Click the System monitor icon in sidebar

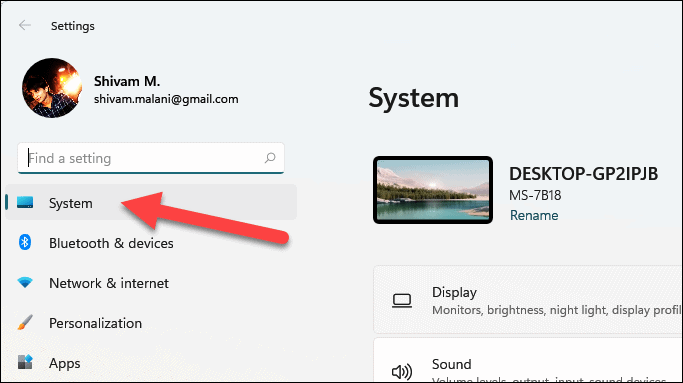point(25,202)
